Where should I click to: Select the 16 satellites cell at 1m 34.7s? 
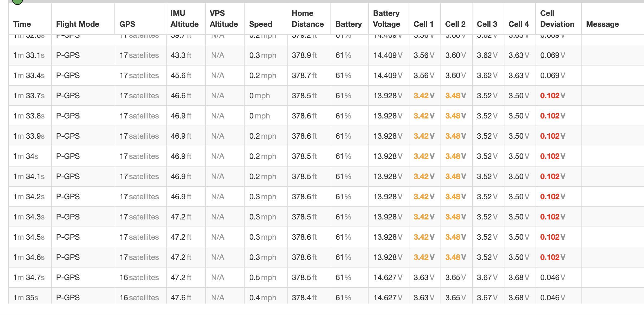pos(139,277)
